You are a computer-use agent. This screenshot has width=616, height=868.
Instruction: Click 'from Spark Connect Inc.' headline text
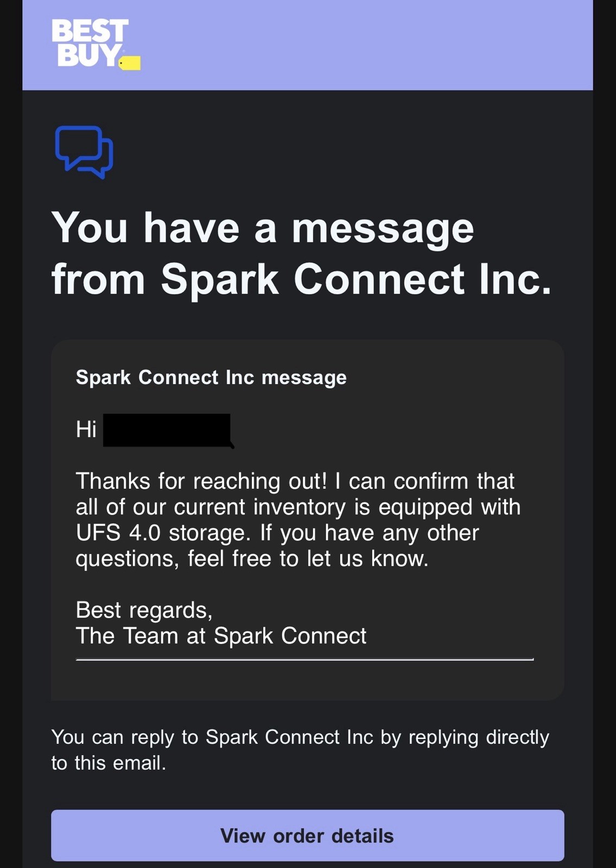pos(301,279)
